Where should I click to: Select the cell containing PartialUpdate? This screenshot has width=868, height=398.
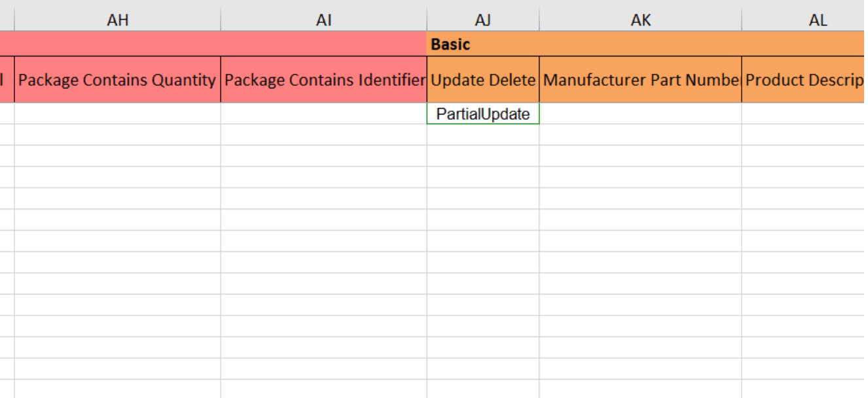(482, 114)
